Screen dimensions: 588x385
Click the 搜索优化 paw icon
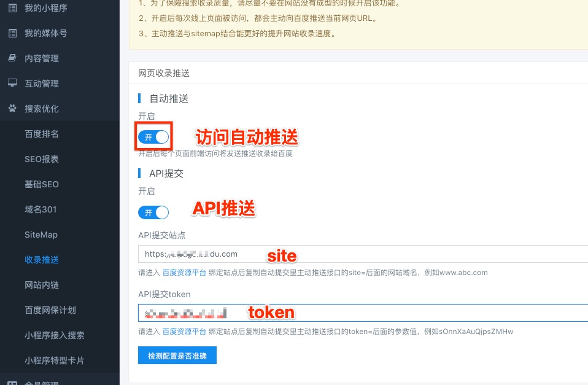(x=12, y=109)
